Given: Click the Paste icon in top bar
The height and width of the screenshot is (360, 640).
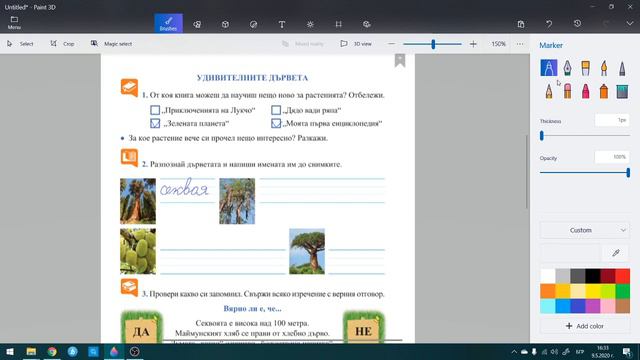Looking at the screenshot, I should (x=521, y=24).
